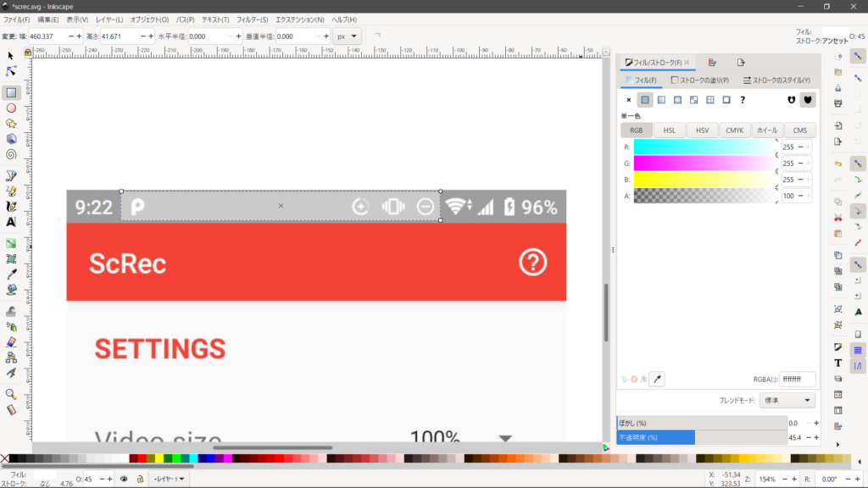
Task: Select the CMS color mode button
Action: click(x=800, y=130)
